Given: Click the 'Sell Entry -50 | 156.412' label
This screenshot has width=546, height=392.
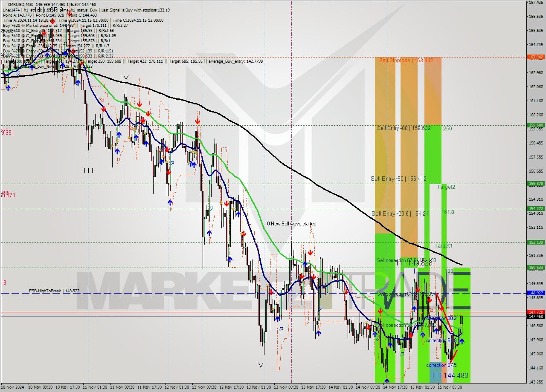Looking at the screenshot, I should tap(398, 179).
